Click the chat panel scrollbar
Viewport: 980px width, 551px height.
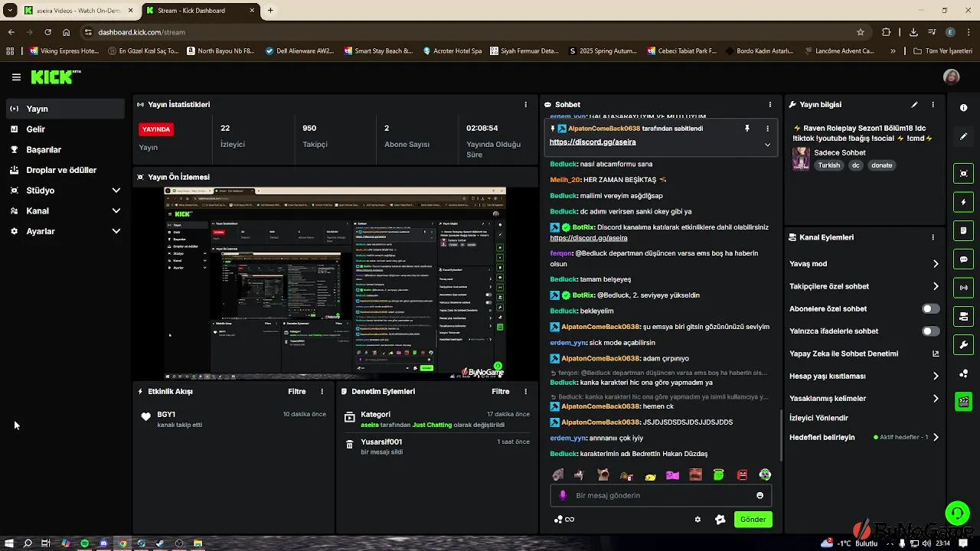click(780, 435)
